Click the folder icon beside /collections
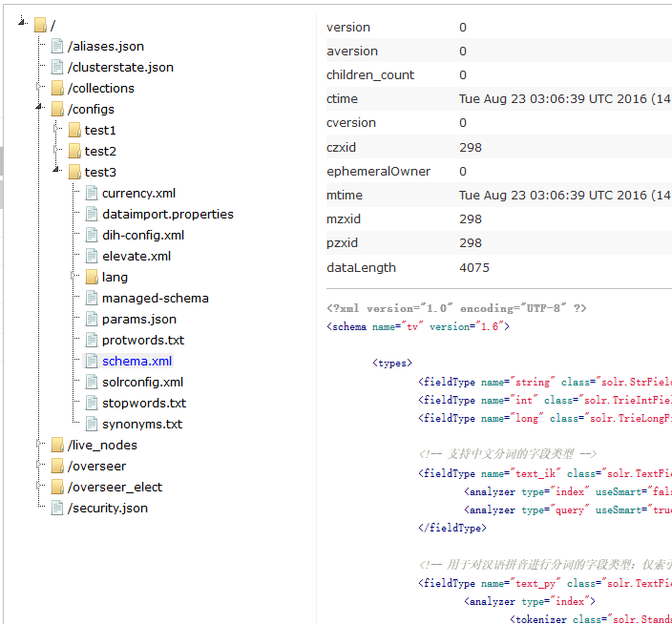Image resolution: width=672 pixels, height=624 pixels. 57,88
